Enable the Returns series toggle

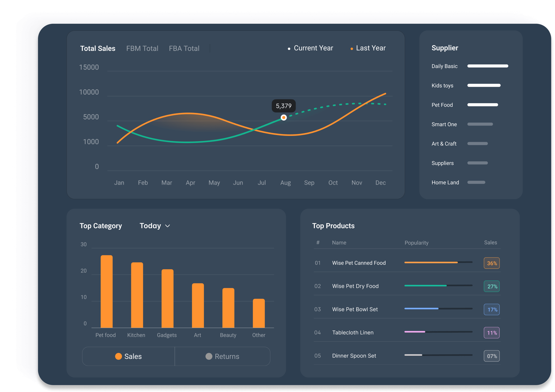(x=222, y=356)
